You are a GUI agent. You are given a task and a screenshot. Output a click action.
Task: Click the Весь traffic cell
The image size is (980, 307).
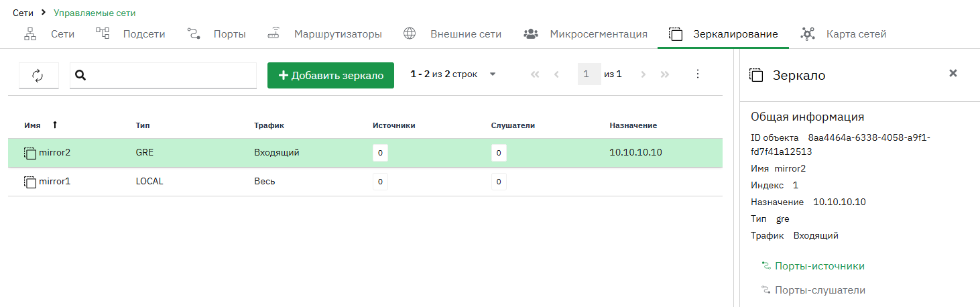[264, 182]
